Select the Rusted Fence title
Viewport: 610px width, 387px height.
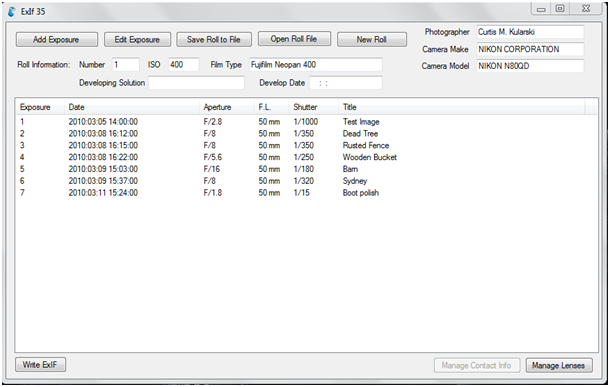366,145
